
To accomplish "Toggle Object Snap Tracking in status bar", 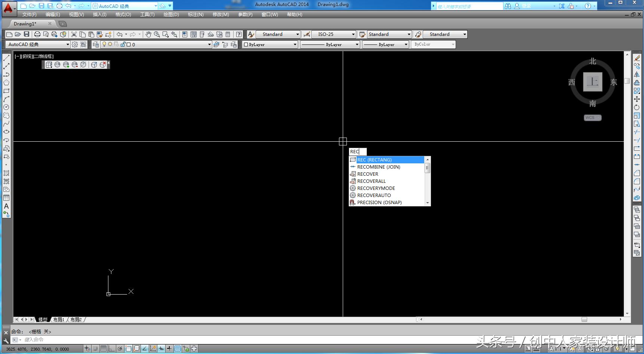I will (145, 349).
